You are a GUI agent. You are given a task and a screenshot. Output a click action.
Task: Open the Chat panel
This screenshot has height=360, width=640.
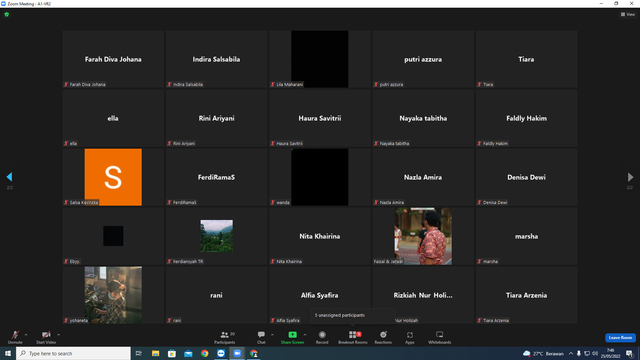click(261, 337)
